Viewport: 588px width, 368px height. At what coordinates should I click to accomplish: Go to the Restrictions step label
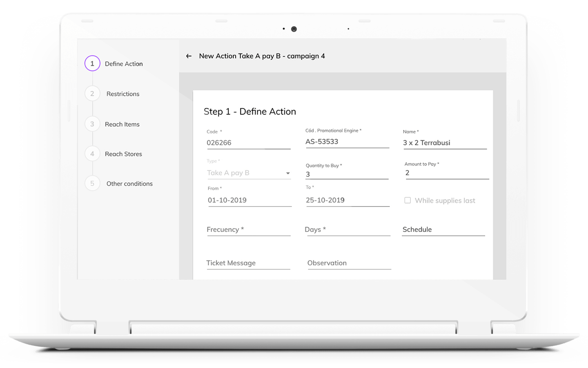point(123,94)
